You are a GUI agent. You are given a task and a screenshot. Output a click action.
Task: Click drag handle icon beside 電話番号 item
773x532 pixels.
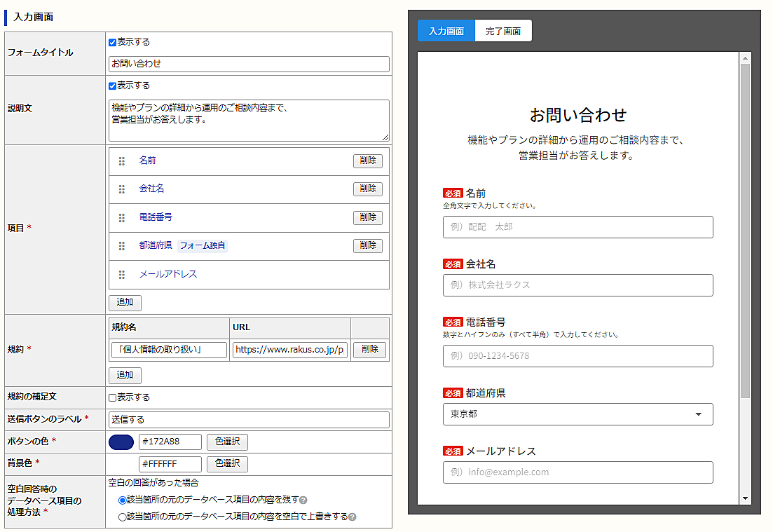tap(122, 218)
